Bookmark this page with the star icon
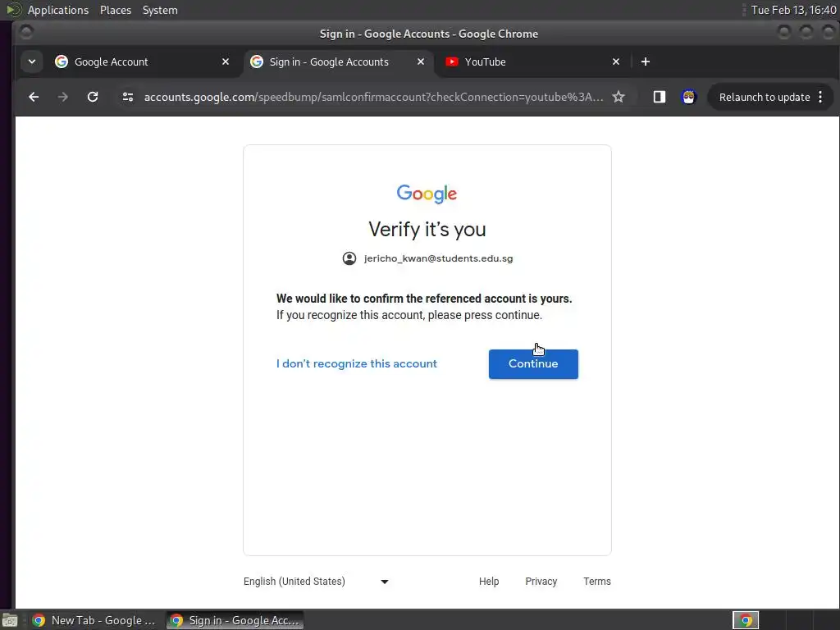The image size is (840, 630). 619,97
